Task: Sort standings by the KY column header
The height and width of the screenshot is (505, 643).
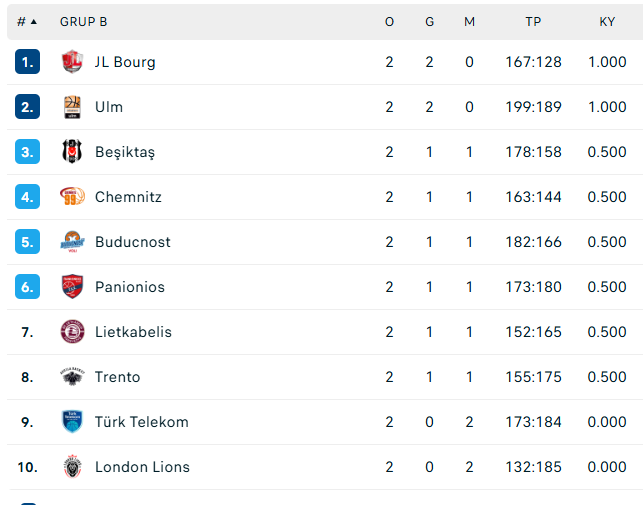Action: point(607,22)
